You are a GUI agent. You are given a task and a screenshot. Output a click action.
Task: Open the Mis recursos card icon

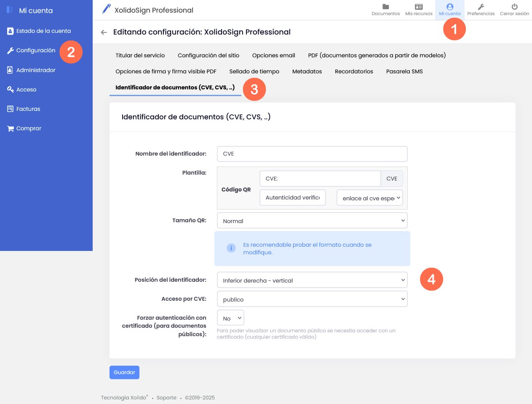click(419, 7)
